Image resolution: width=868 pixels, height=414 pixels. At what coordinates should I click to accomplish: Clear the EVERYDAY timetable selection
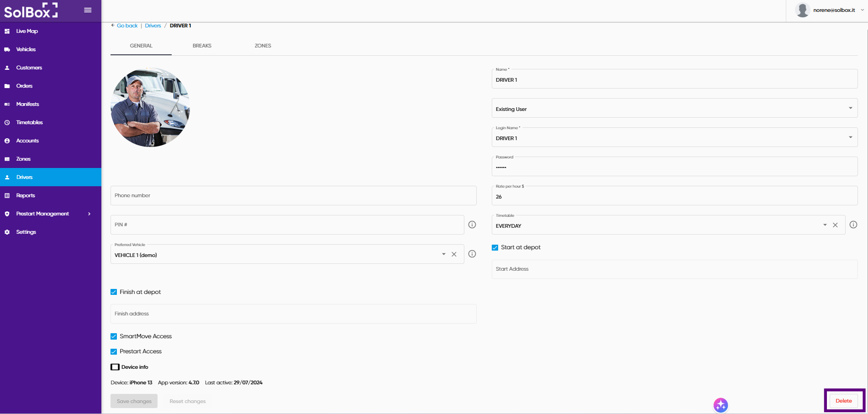click(835, 225)
